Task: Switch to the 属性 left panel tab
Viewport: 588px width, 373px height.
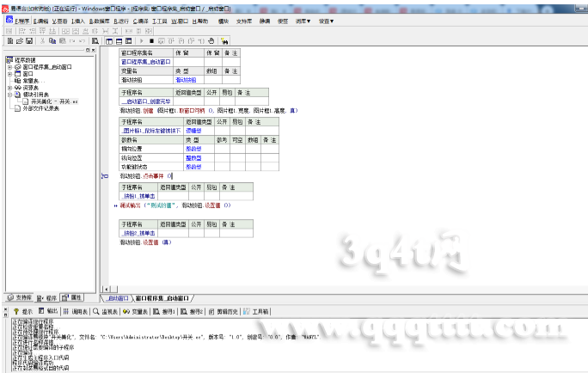Action: [x=71, y=297]
